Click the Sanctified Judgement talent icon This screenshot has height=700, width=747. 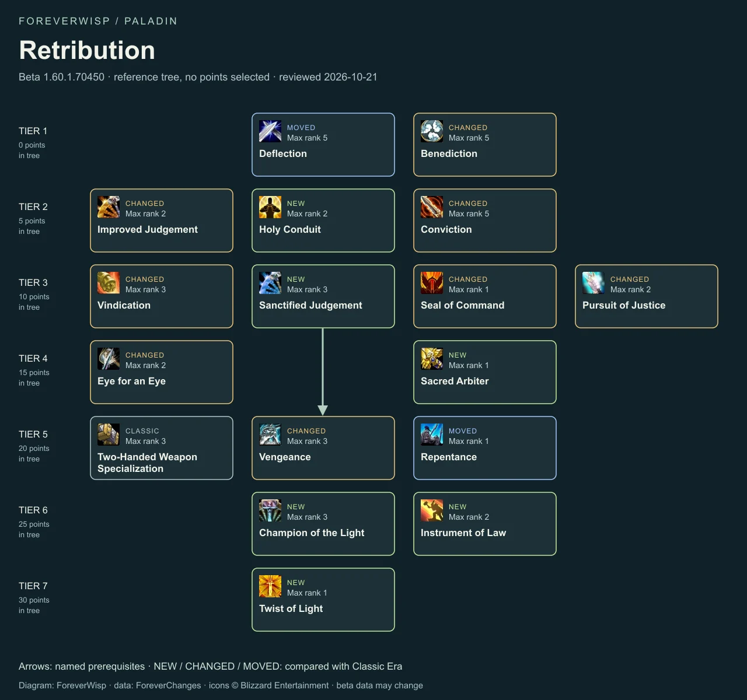point(270,283)
